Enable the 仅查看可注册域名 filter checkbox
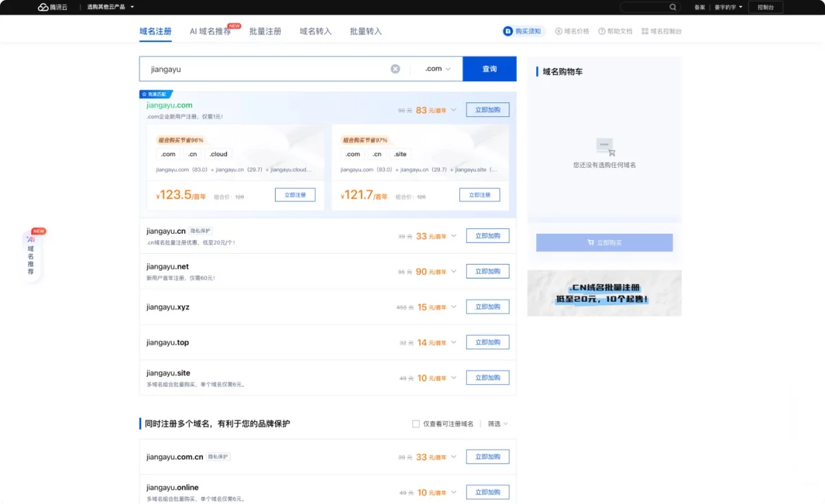The height and width of the screenshot is (504, 825). pyautogui.click(x=416, y=424)
